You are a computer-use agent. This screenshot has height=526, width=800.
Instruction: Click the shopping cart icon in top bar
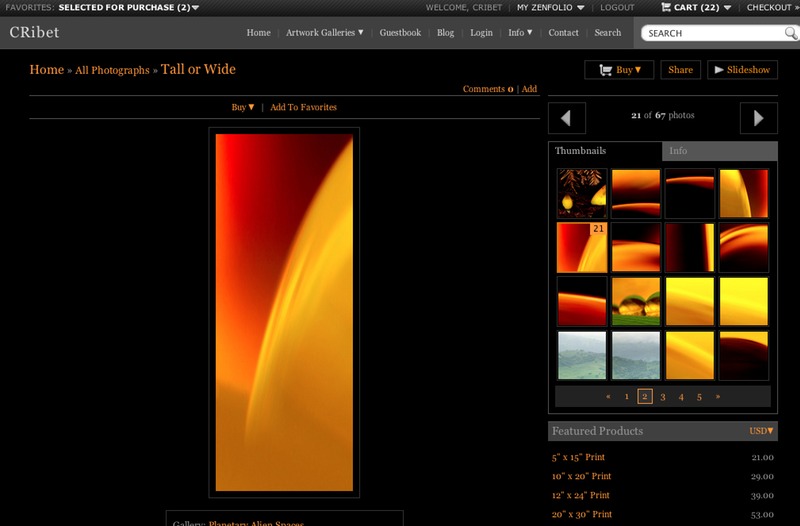click(x=667, y=7)
